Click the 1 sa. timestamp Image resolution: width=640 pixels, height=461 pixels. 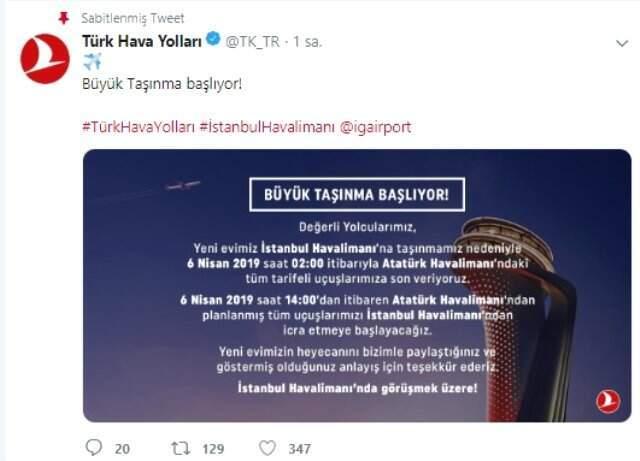click(x=308, y=42)
